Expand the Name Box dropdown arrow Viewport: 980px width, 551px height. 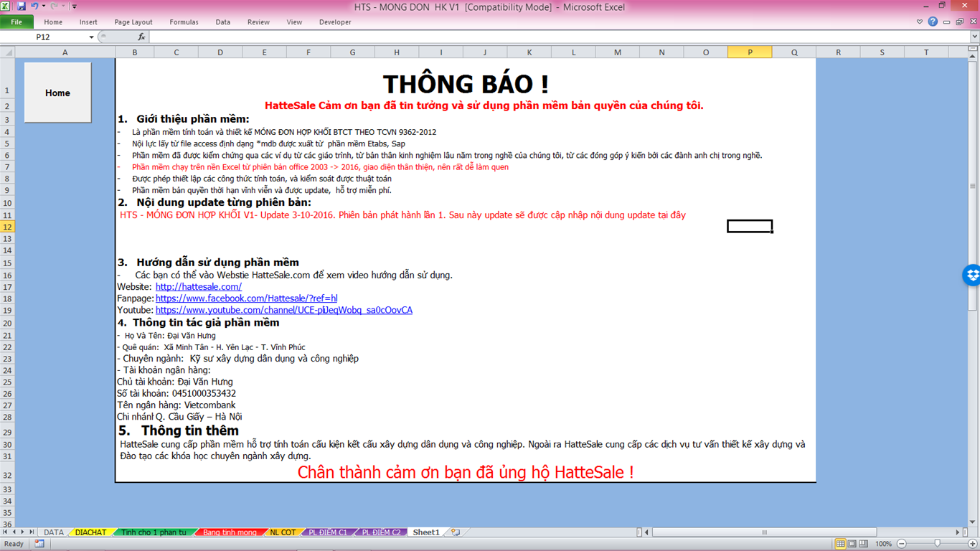[x=91, y=37]
